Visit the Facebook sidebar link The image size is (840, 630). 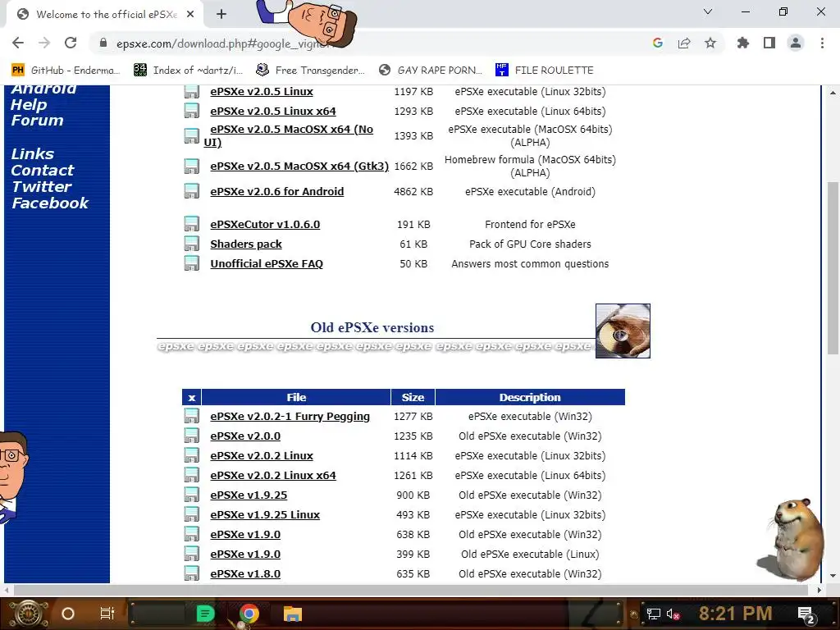[x=50, y=203]
